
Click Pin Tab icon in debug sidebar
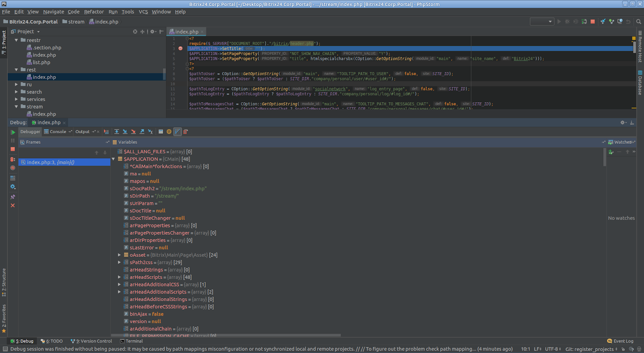13,197
